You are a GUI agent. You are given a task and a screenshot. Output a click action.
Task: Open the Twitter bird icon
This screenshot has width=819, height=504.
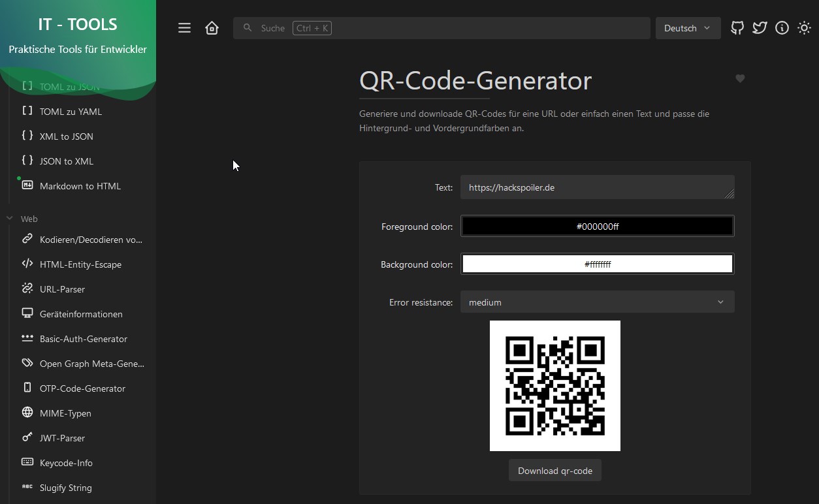coord(760,28)
